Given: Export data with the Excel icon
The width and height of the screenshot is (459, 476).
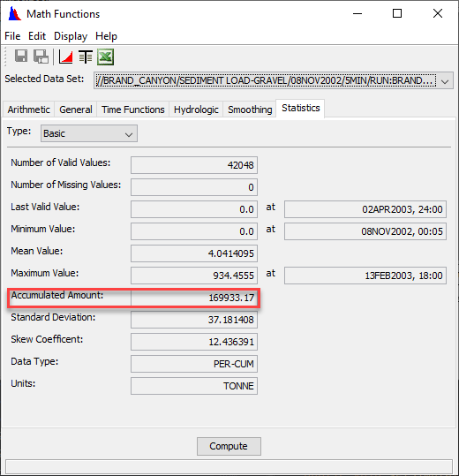Looking at the screenshot, I should click(105, 57).
